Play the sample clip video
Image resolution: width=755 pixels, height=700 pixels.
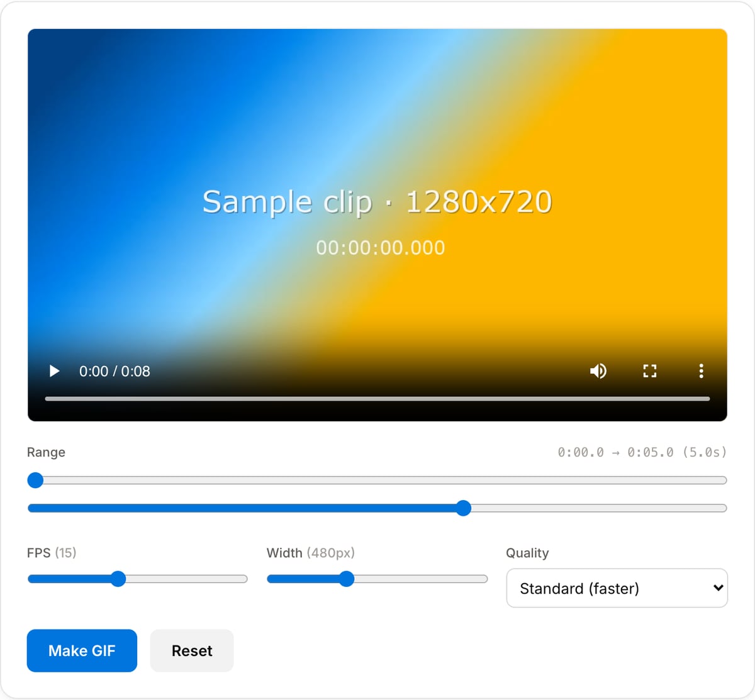55,371
